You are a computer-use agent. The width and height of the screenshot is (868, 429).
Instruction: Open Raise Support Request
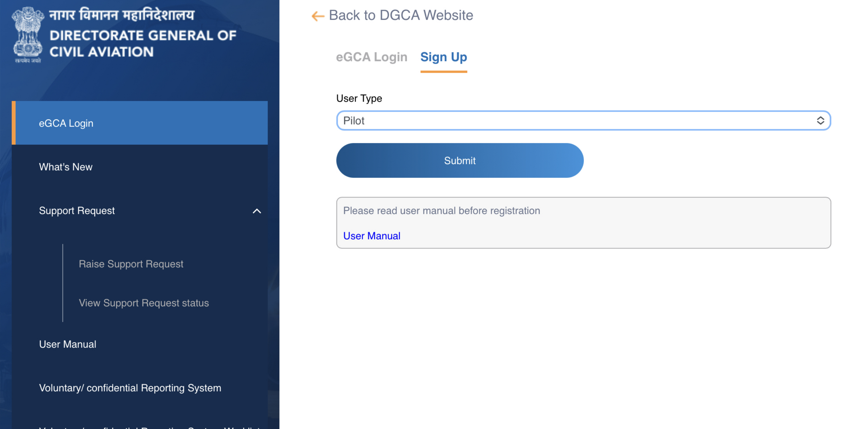(x=131, y=264)
